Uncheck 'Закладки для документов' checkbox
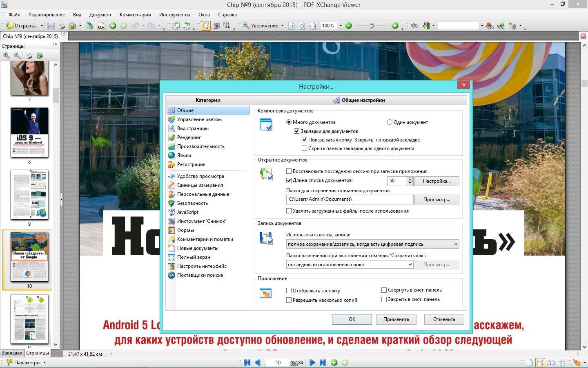This screenshot has height=368, width=588. pyautogui.click(x=297, y=131)
